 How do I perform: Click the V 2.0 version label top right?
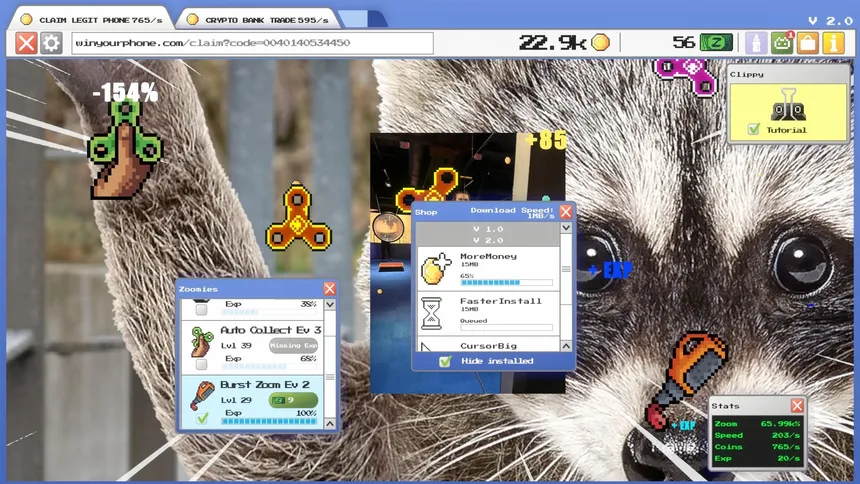(830, 20)
